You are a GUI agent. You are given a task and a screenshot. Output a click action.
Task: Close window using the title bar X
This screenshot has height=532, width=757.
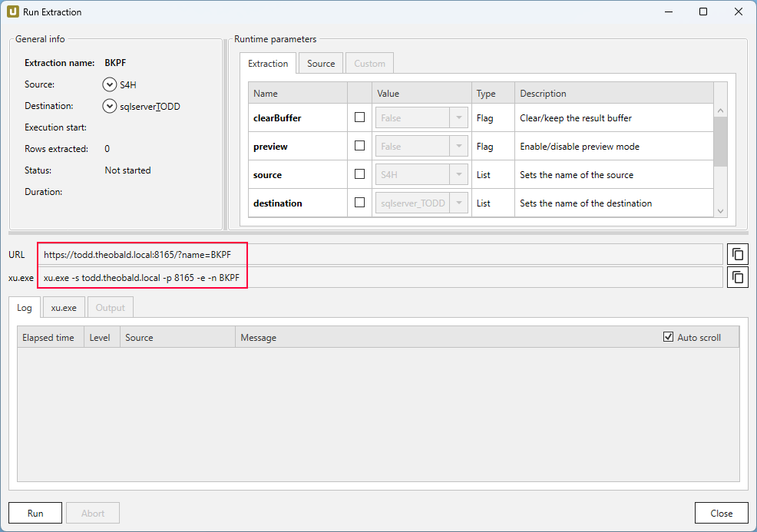[x=738, y=12]
